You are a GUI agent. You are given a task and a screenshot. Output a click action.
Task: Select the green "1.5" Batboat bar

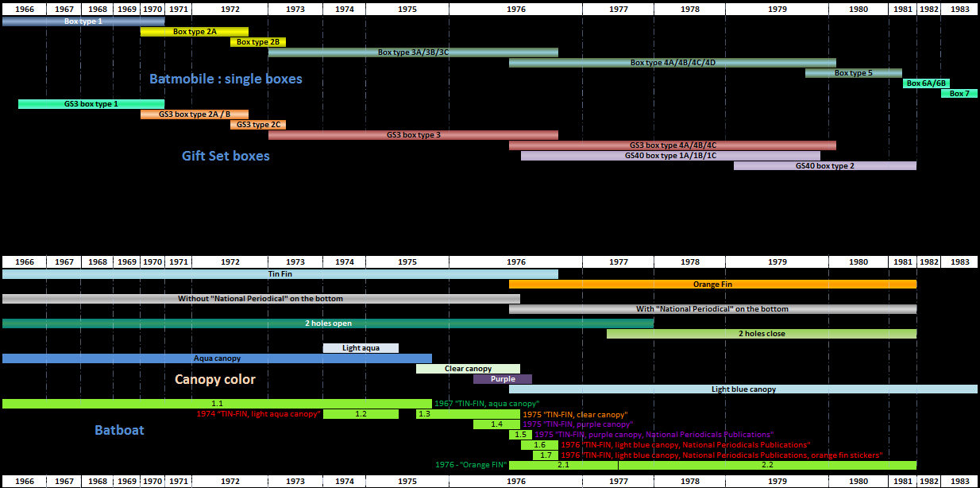[x=520, y=435]
